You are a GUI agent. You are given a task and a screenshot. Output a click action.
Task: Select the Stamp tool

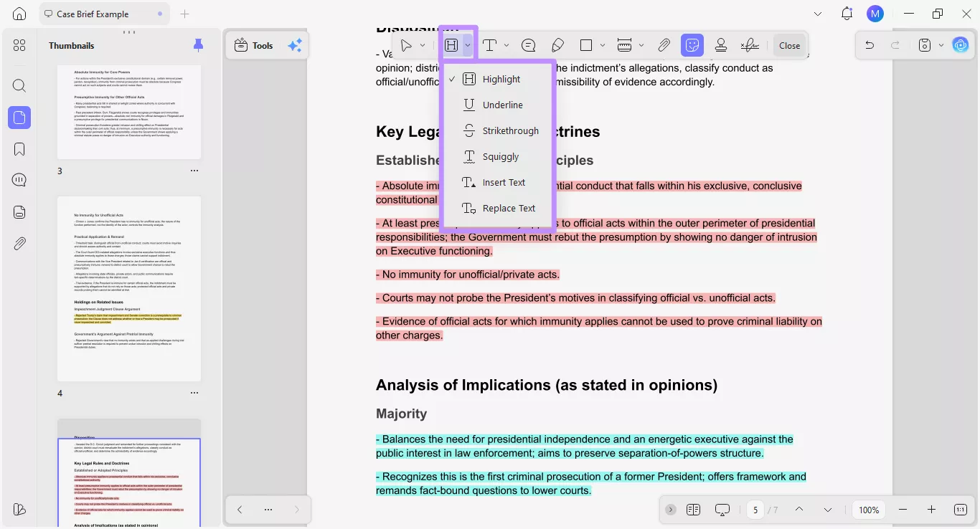(x=721, y=44)
